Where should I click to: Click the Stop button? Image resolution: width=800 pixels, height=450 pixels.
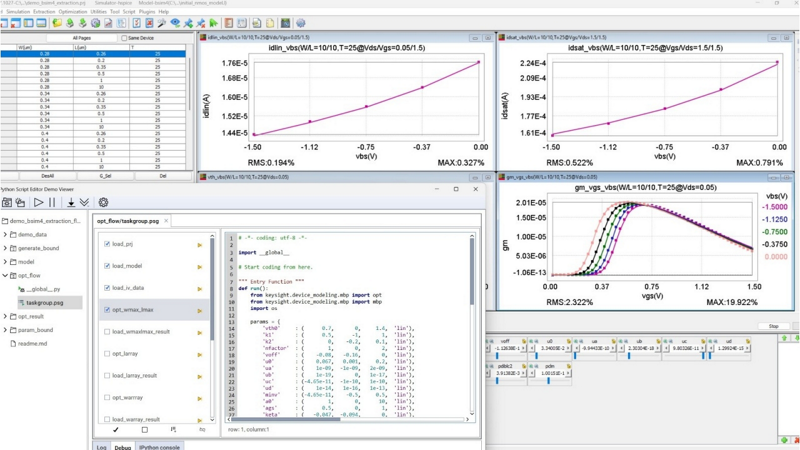(x=773, y=326)
